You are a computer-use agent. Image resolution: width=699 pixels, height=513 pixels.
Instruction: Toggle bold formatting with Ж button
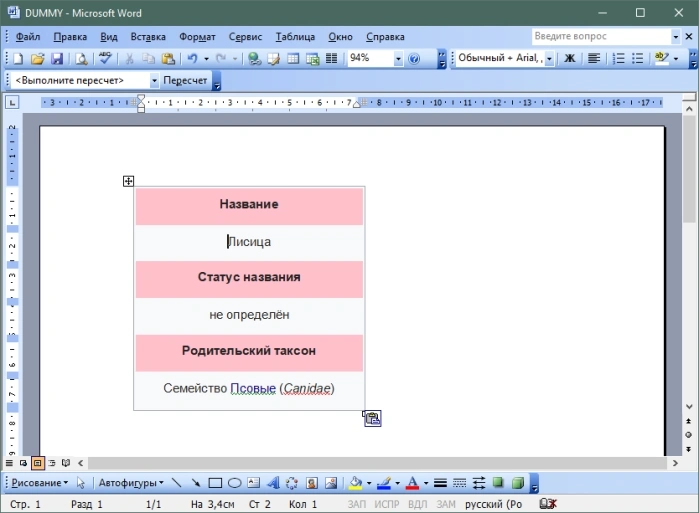(x=569, y=58)
